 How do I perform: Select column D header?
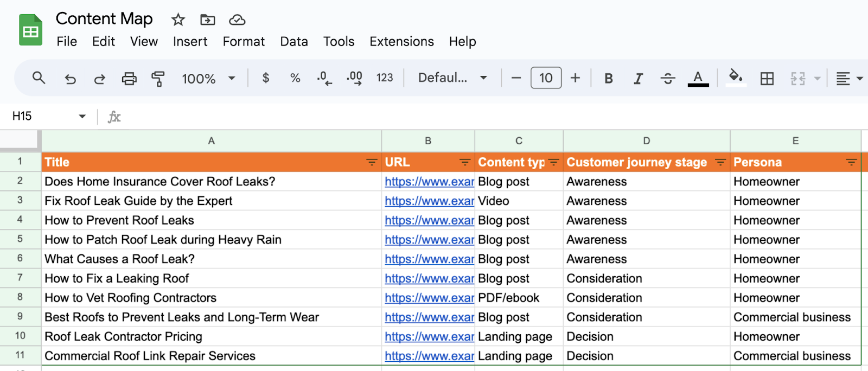coord(647,141)
